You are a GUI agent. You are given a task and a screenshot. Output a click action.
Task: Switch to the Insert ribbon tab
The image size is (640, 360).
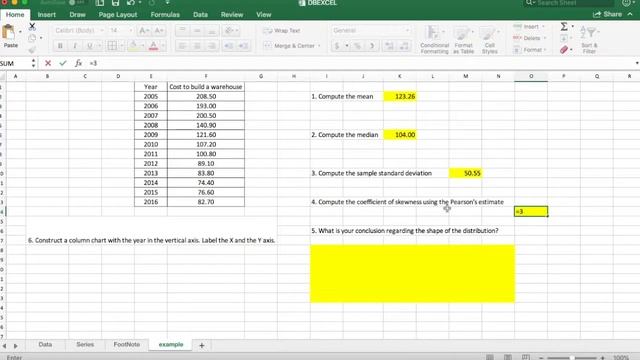point(47,15)
